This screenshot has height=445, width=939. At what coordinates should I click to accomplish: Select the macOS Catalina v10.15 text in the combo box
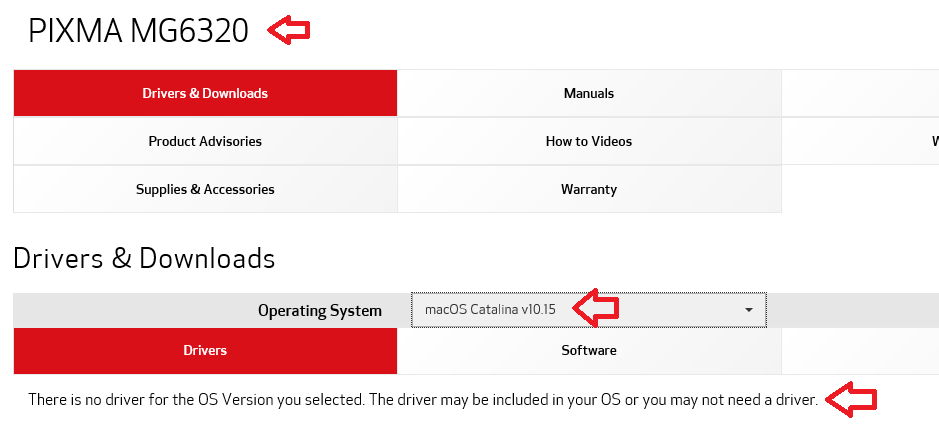(x=490, y=310)
